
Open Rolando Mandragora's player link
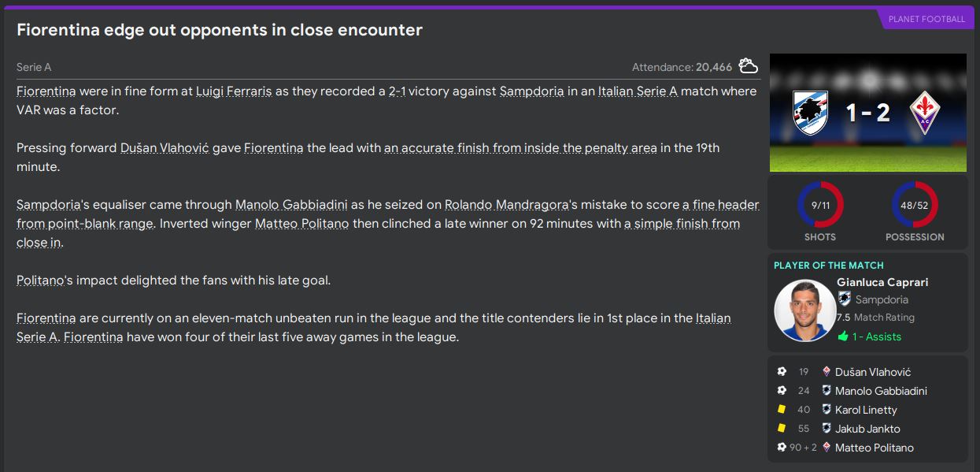(x=506, y=205)
